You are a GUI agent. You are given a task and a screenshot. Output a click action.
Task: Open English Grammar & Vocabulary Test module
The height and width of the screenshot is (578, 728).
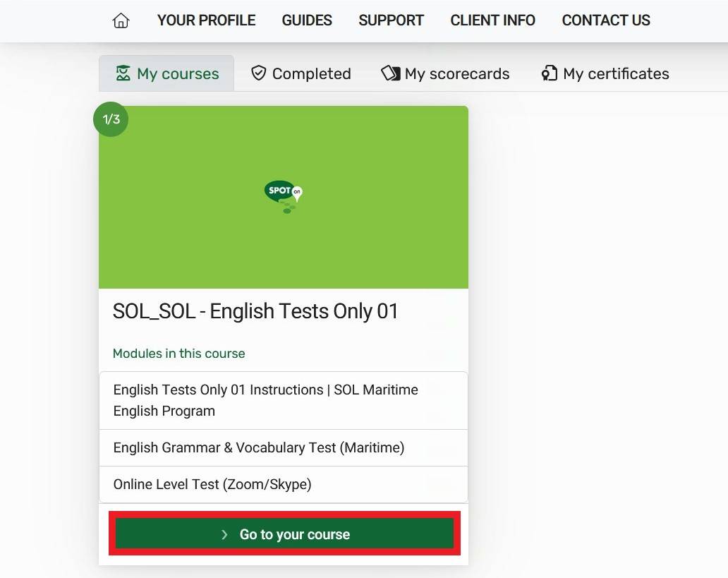(283, 448)
